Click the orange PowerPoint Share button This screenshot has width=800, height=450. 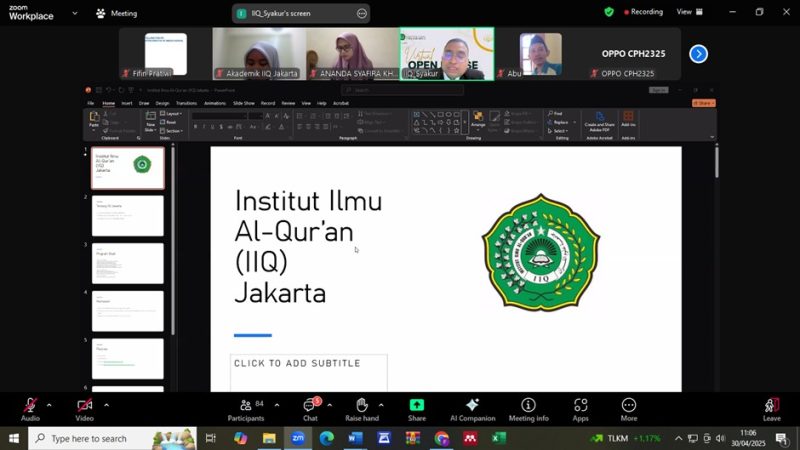click(704, 103)
